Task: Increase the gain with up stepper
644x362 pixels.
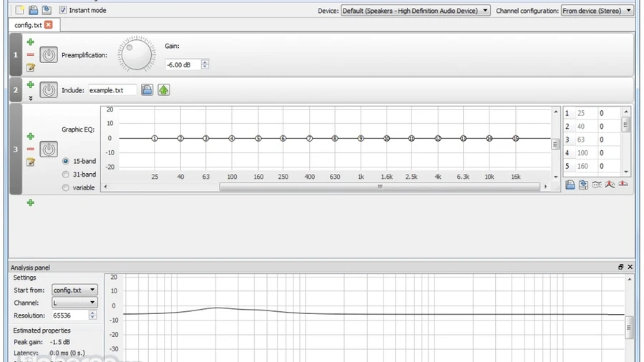Action: click(x=205, y=62)
